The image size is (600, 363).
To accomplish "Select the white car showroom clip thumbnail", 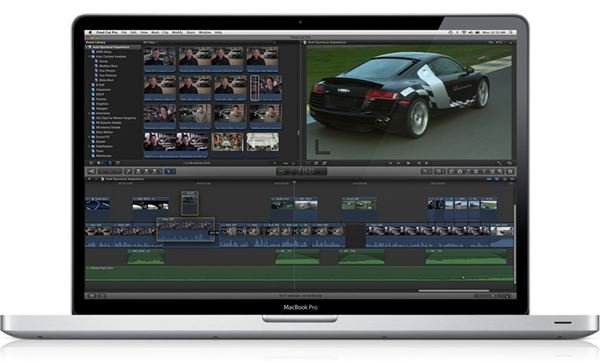I will pos(262,142).
